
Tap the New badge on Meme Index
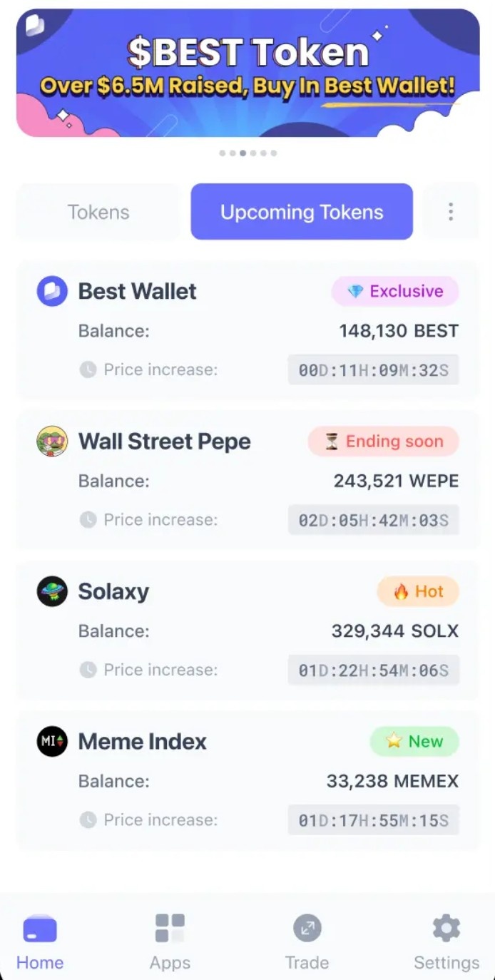coord(414,742)
